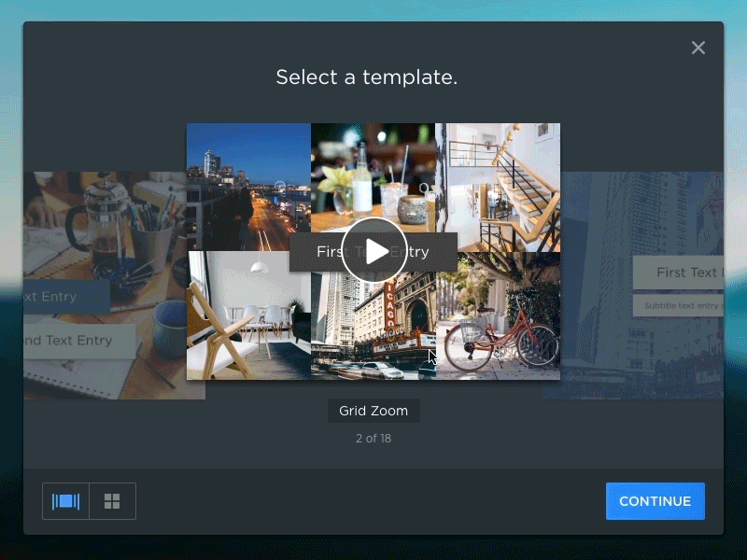Switch to carousel view mode
The height and width of the screenshot is (560, 747).
point(65,501)
